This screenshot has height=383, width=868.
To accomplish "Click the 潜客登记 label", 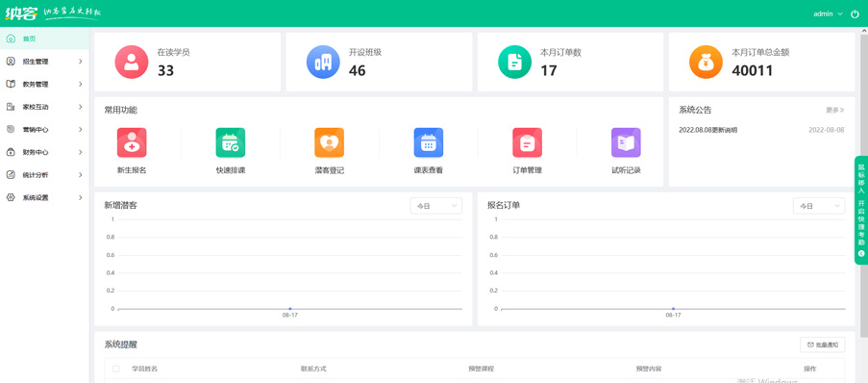I will click(x=330, y=170).
